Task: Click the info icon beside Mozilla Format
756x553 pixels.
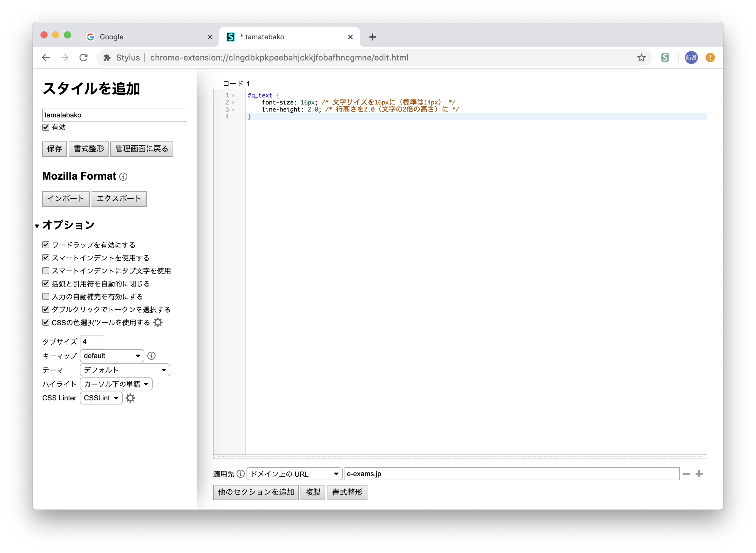Action: [123, 176]
